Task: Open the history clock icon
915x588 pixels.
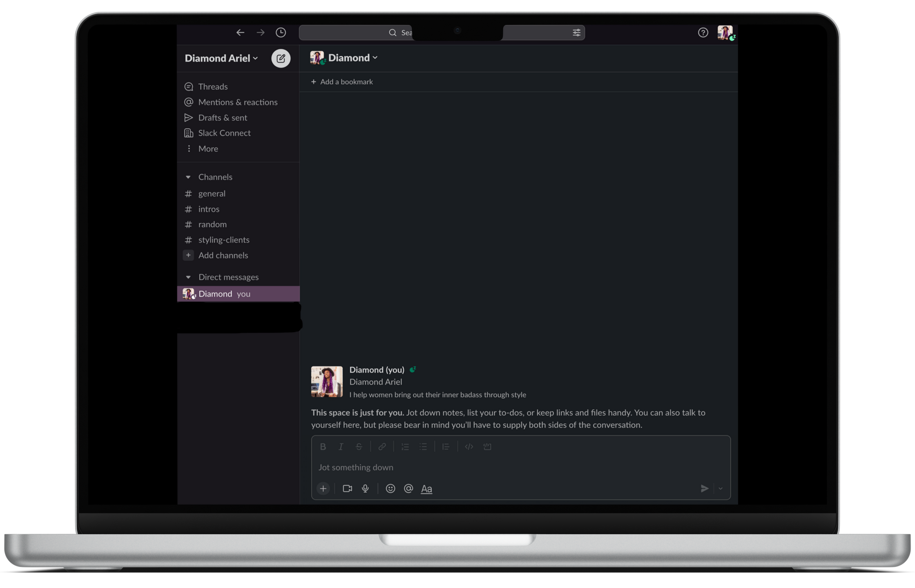Action: click(281, 33)
